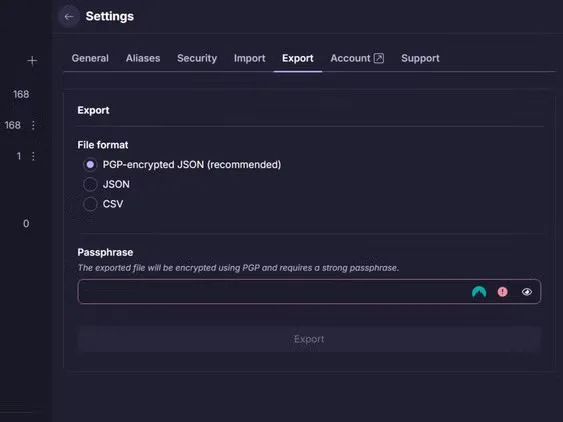Click the external link icon beside Account
Screen dimensions: 563x422
click(379, 58)
